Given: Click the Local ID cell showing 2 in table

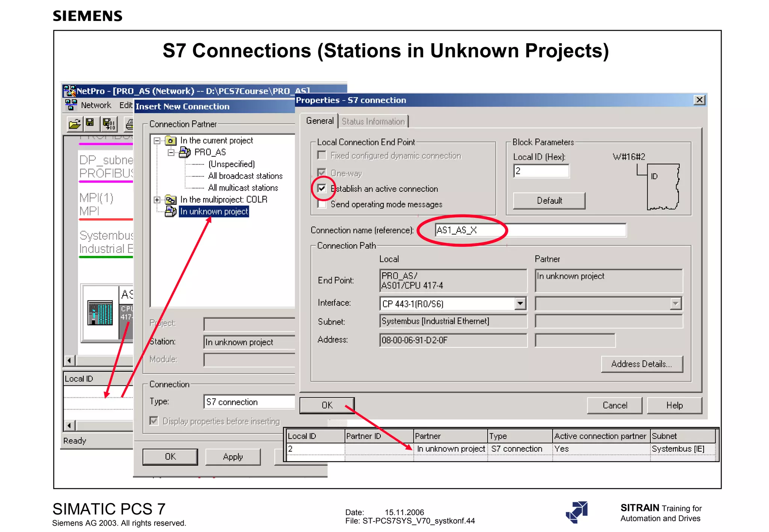Looking at the screenshot, I should pyautogui.click(x=316, y=449).
